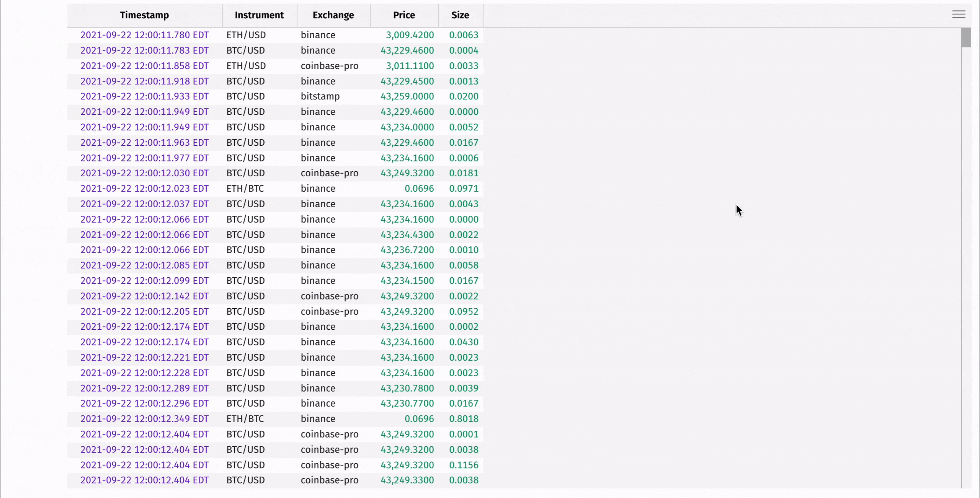Sort the table by the Timestamp column
The image size is (980, 498).
tap(144, 15)
